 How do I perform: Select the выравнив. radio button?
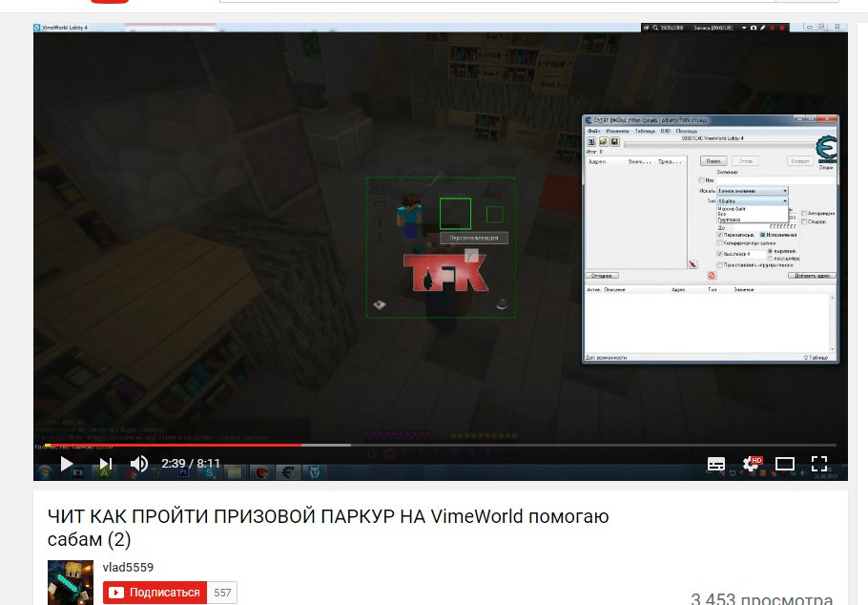point(770,252)
